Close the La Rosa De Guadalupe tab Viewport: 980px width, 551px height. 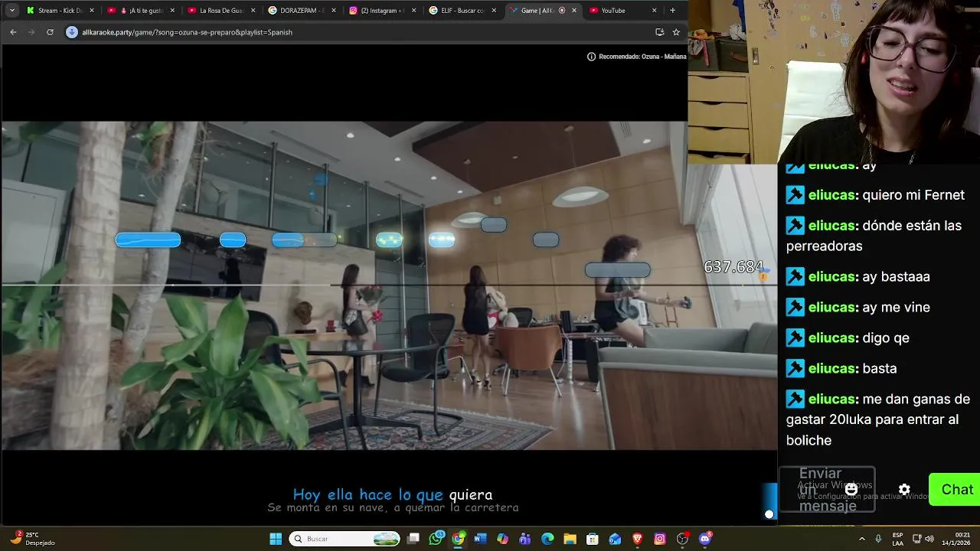point(253,11)
